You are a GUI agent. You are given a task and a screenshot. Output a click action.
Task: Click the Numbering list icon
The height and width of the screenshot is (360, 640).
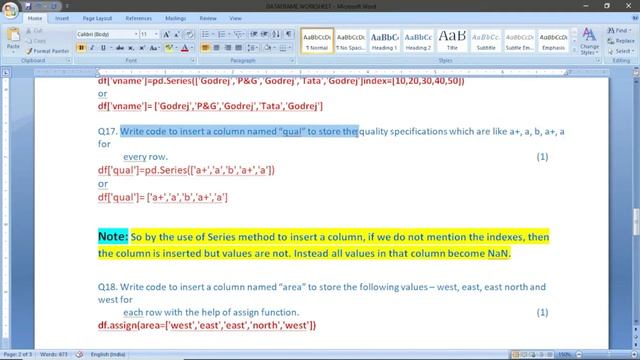(x=223, y=34)
